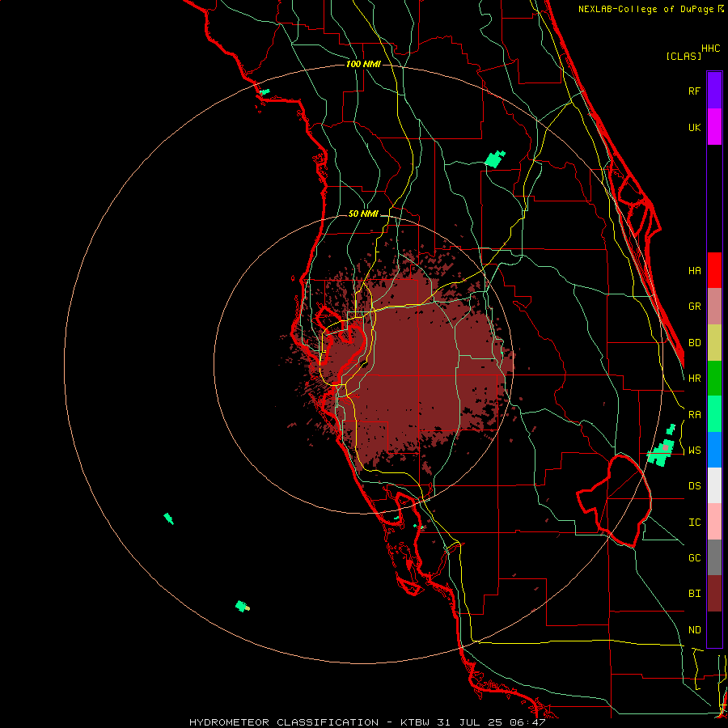Click the magenta UK legend color swatch

[x=714, y=127]
